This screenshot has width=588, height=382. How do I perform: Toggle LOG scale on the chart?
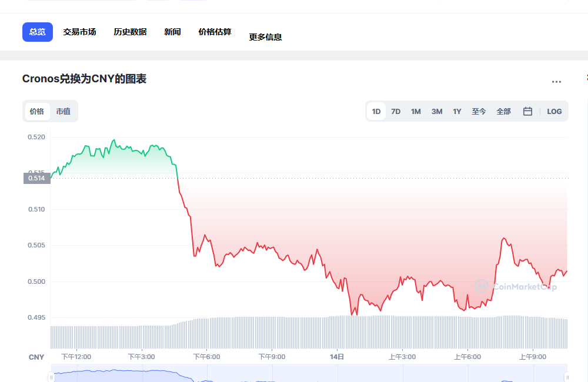tap(554, 111)
